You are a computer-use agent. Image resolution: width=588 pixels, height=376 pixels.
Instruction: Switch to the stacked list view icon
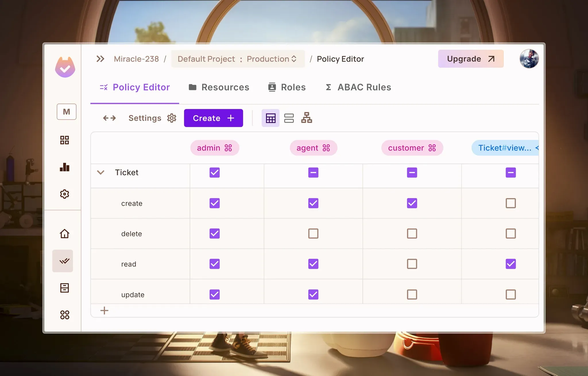coord(289,118)
